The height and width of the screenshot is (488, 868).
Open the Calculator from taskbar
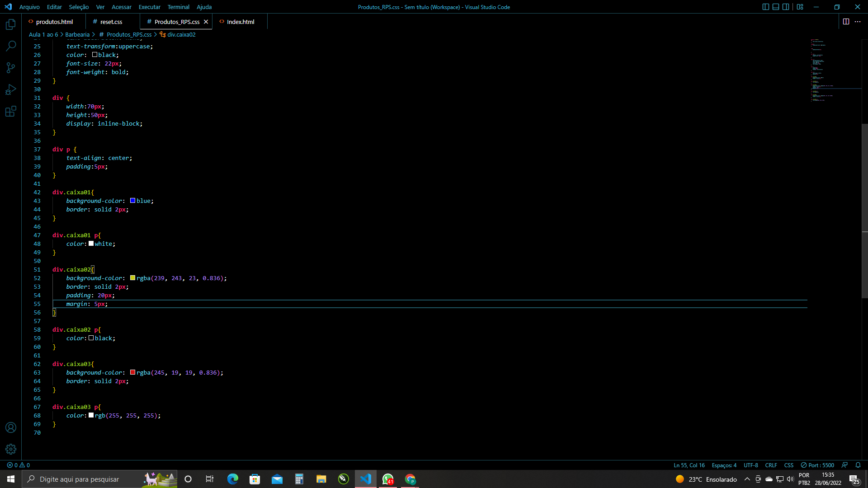pos(299,479)
